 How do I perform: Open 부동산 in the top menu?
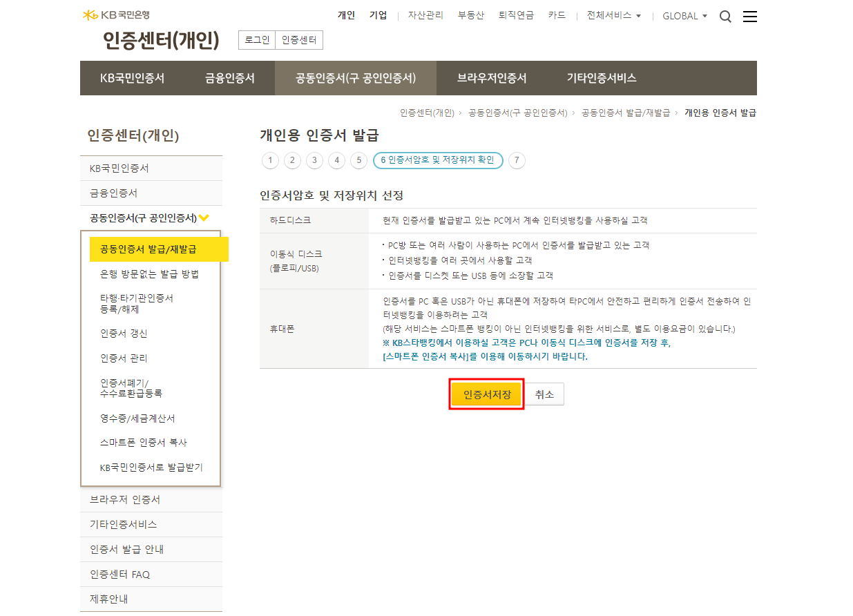point(471,15)
